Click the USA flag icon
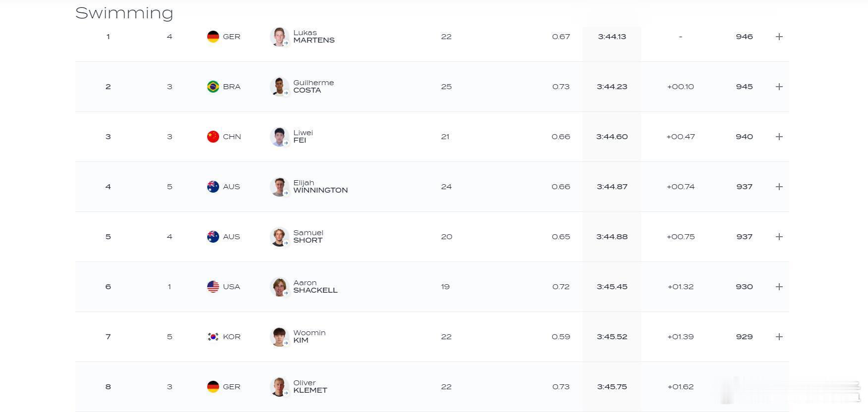The image size is (868, 412). tap(213, 287)
